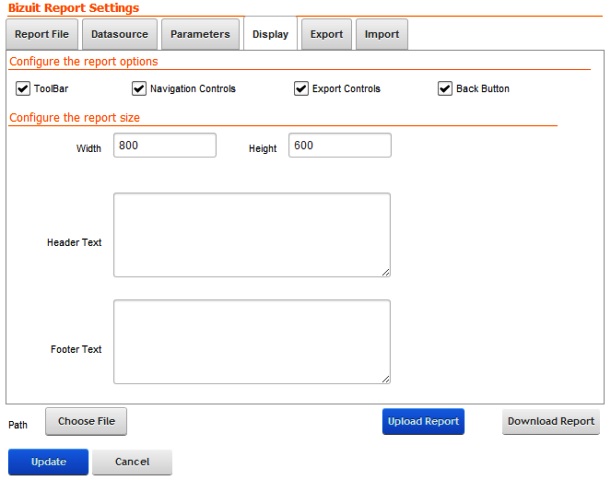Click the 'Configure the report size' heading
Viewport: 611px width, 480px height.
(74, 118)
